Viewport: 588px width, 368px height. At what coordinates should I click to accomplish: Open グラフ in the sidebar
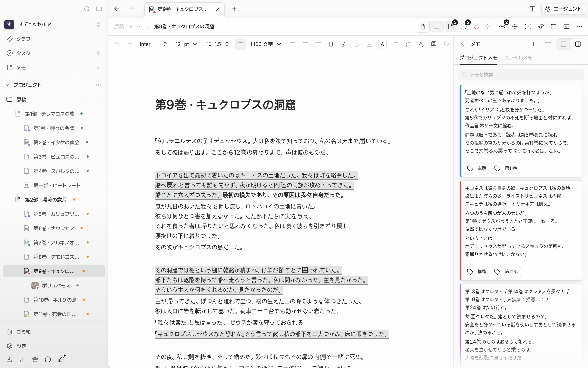click(54, 39)
